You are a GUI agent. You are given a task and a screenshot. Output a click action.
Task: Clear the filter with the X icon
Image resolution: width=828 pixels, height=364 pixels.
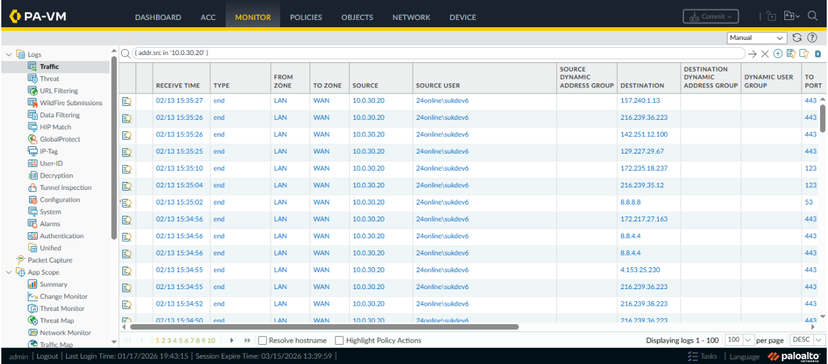764,54
